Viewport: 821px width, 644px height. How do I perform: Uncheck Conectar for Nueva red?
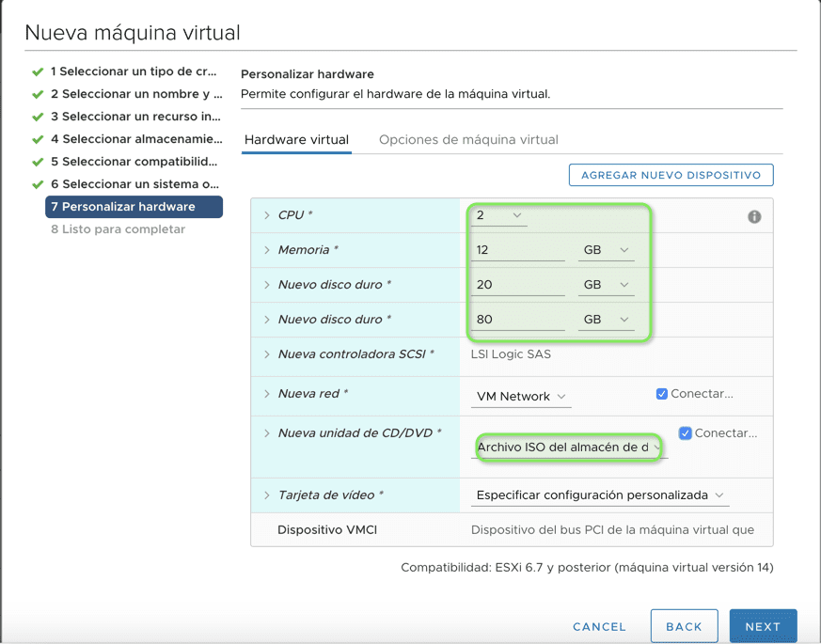662,394
